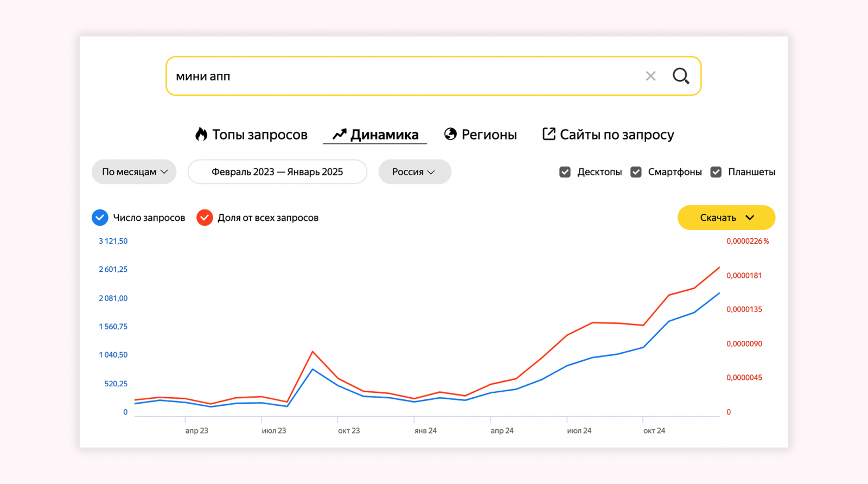This screenshot has height=484, width=868.
Task: Click the magnifier search icon
Action: point(681,76)
